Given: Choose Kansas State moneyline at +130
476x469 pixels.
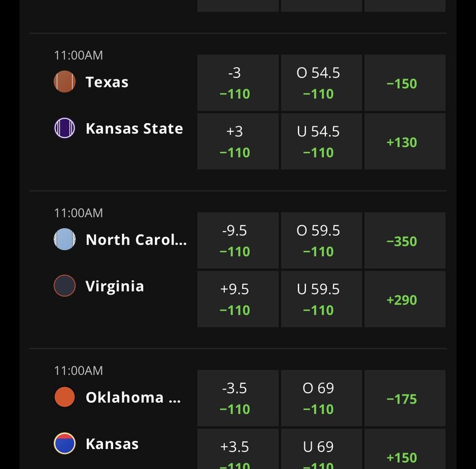Looking at the screenshot, I should tap(405, 141).
